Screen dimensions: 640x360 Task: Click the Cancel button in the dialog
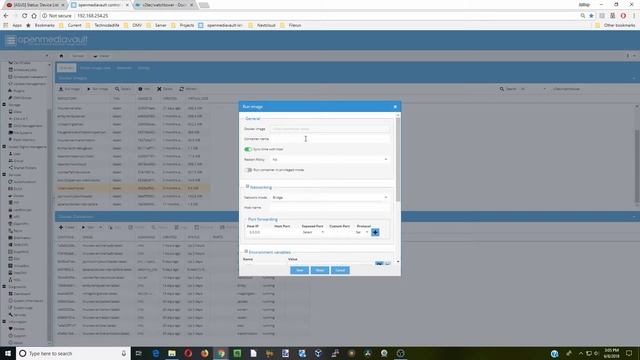[x=340, y=270]
